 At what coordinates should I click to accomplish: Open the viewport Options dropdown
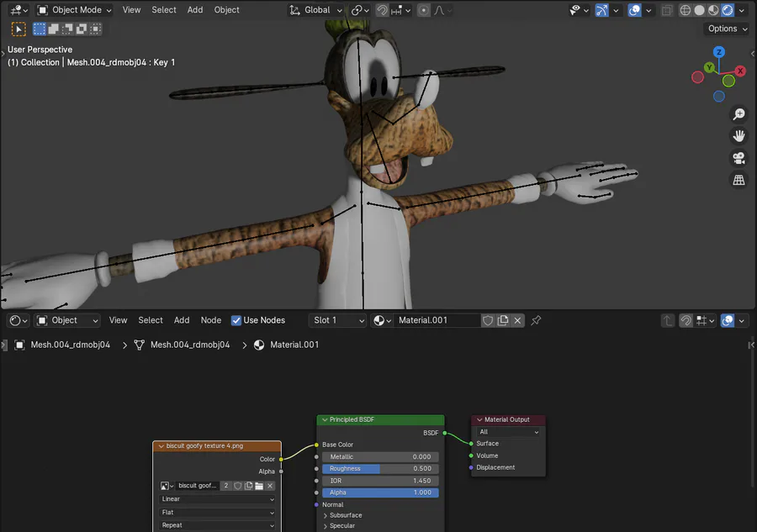[727, 29]
